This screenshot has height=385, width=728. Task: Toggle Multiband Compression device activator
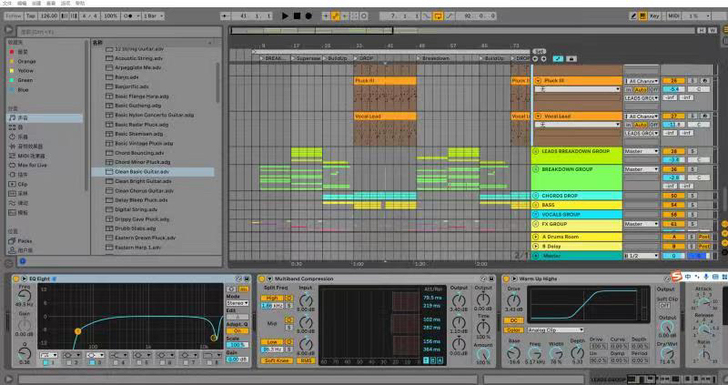tap(261, 279)
